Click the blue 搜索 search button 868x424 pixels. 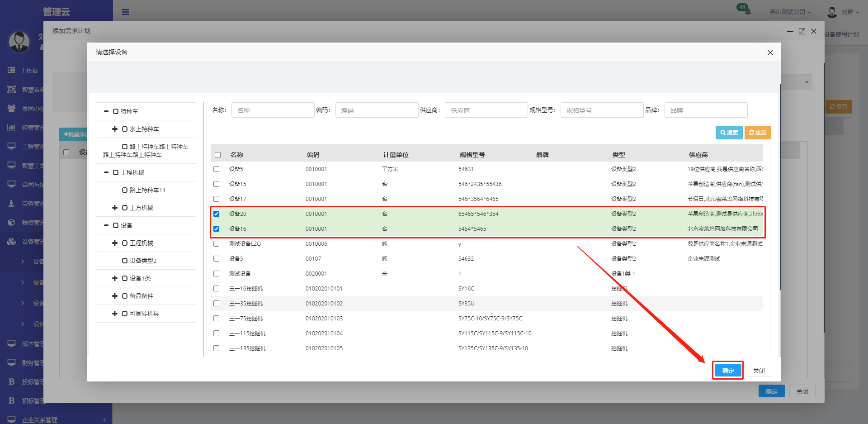point(729,133)
